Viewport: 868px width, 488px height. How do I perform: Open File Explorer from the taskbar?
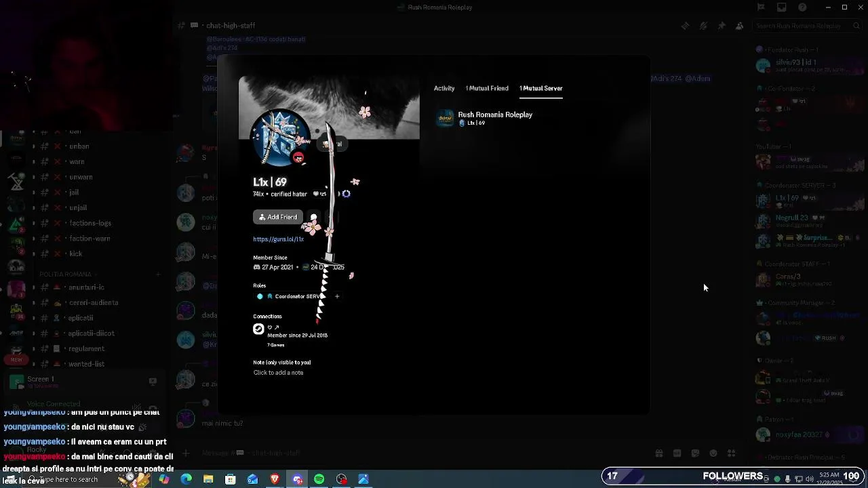pyautogui.click(x=208, y=479)
